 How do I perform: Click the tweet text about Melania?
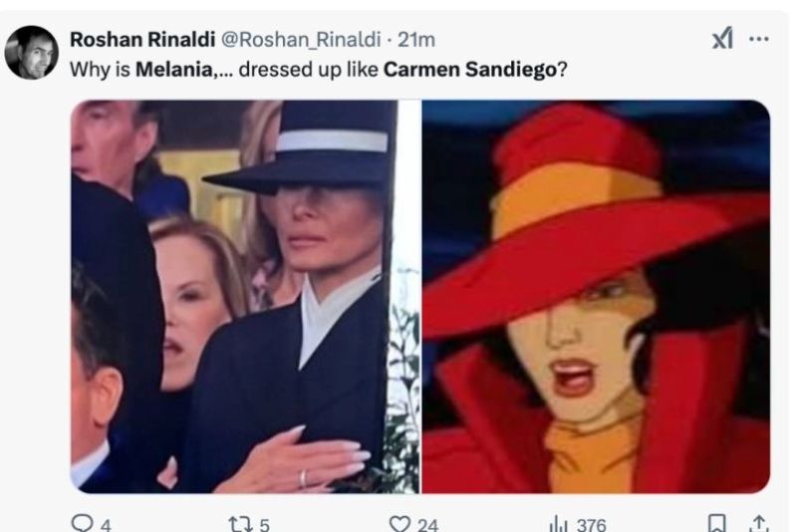[319, 72]
